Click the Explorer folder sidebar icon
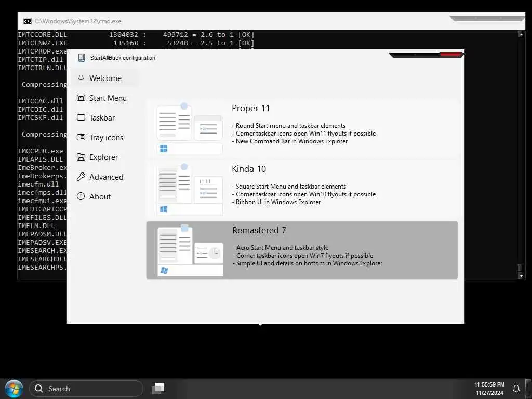This screenshot has height=399, width=532. [x=81, y=157]
